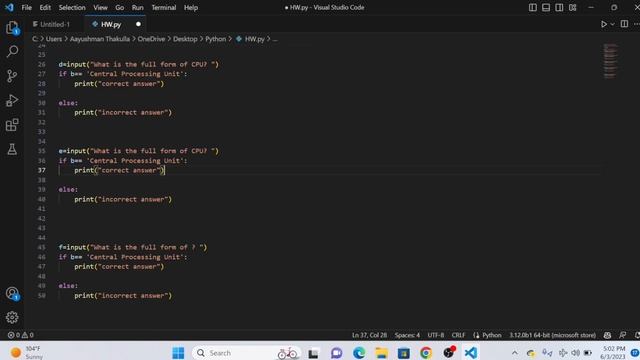Launch Microsoft Edge from the taskbar
The image size is (640, 360).
tap(359, 353)
